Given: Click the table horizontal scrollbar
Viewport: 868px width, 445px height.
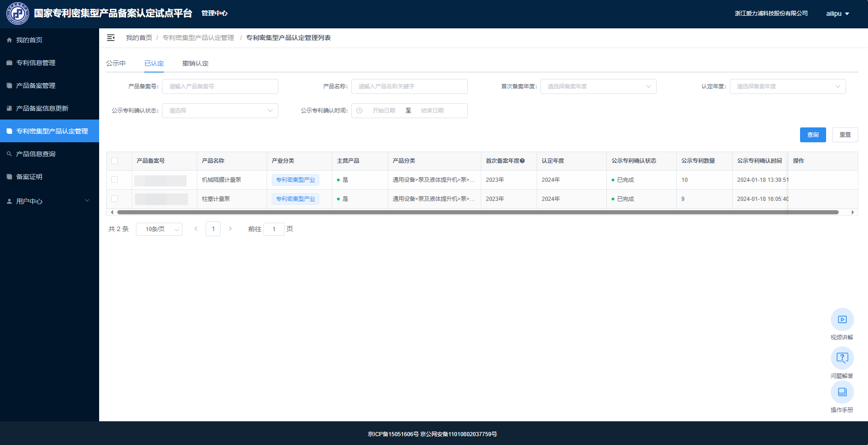Looking at the screenshot, I should pos(478,213).
